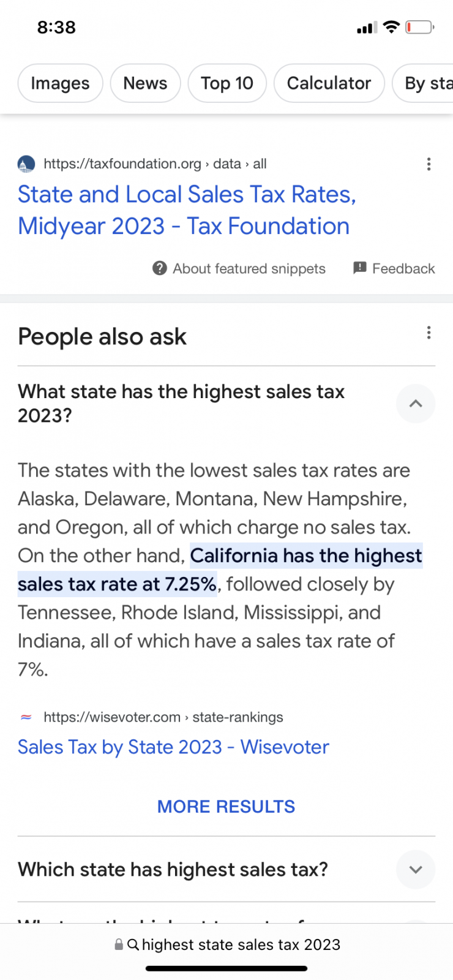Tap the About featured snippets question icon
The width and height of the screenshot is (453, 980).
(x=160, y=268)
